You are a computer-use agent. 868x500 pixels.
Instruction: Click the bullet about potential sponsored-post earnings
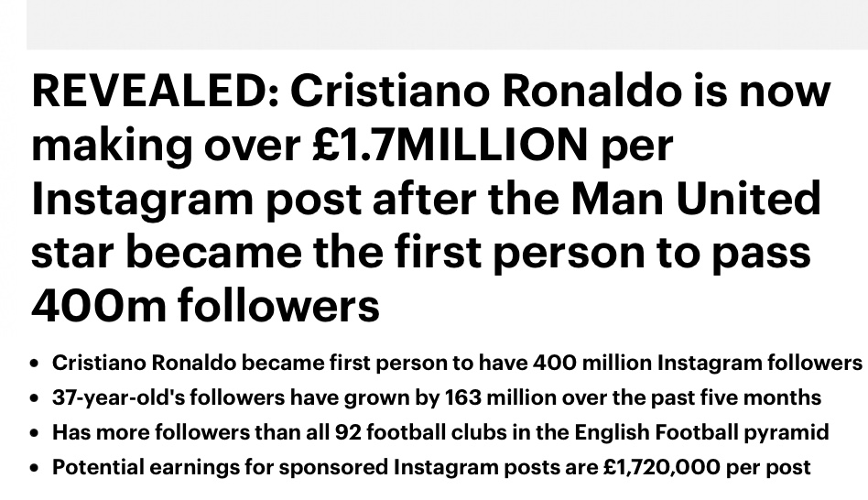pyautogui.click(x=431, y=467)
